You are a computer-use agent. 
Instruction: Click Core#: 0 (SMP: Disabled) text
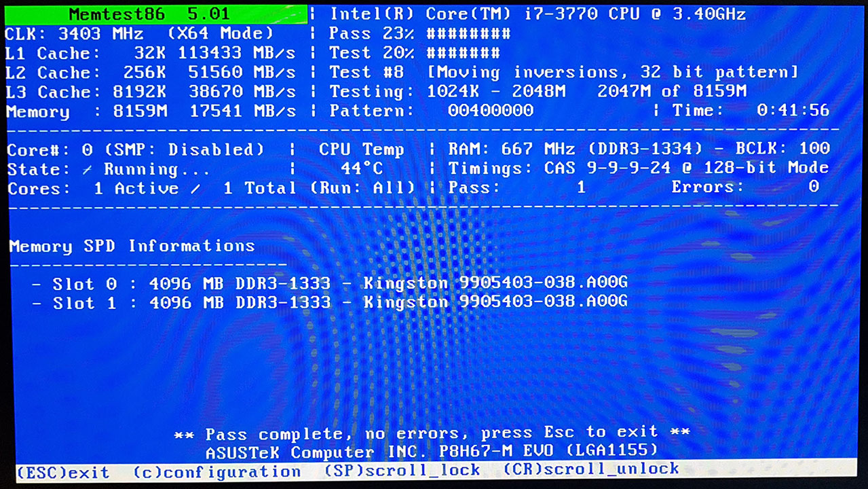[136, 149]
